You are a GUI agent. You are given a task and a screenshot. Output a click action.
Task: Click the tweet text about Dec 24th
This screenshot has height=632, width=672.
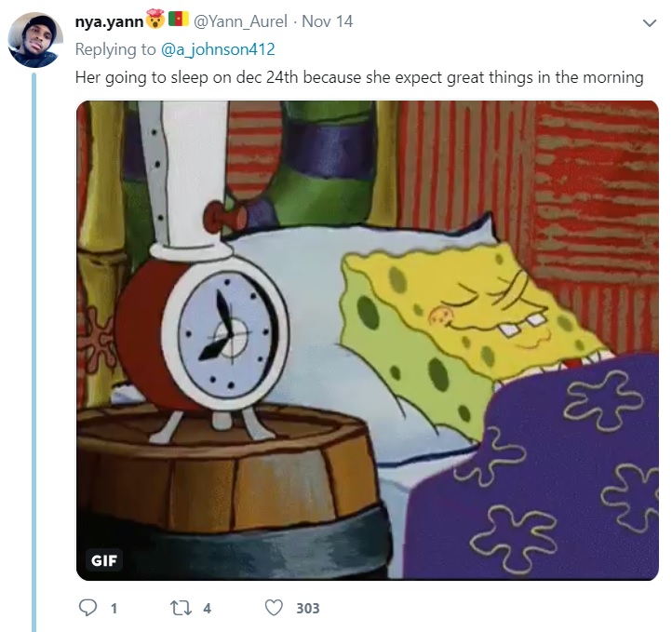click(358, 77)
